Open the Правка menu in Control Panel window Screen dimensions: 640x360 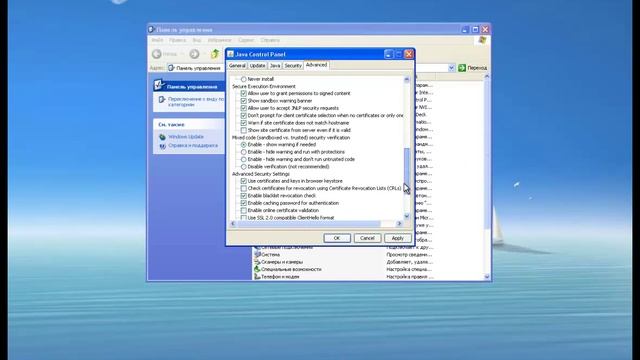(178, 40)
